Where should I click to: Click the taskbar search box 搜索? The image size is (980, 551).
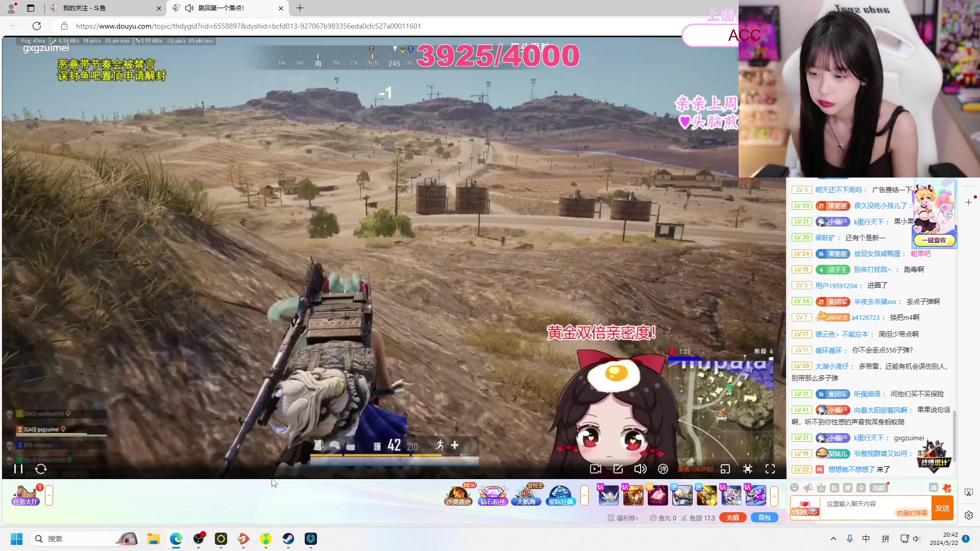(85, 539)
